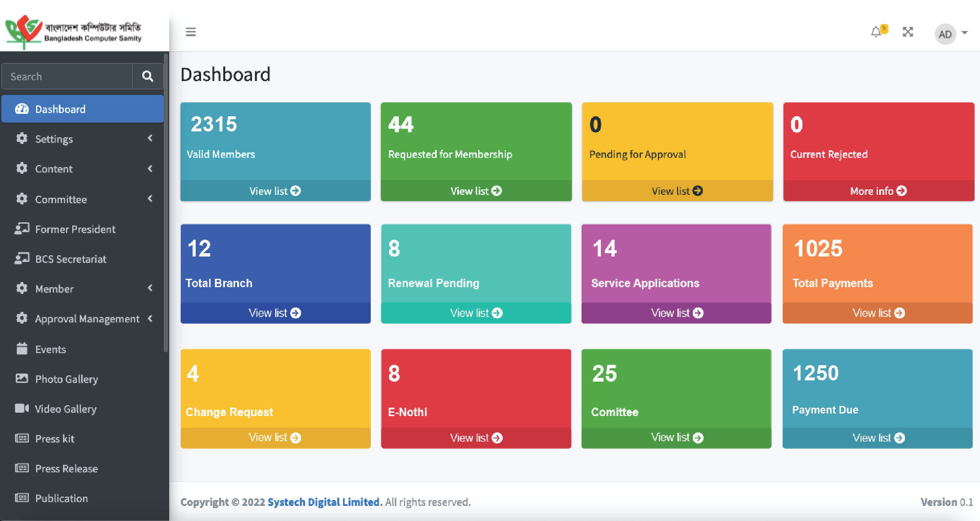The height and width of the screenshot is (521, 980).
Task: Open Photo Gallery from the sidebar
Action: [x=66, y=379]
